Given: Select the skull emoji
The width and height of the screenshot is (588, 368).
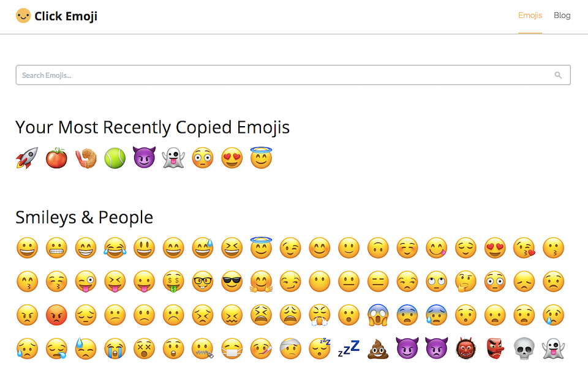Looking at the screenshot, I should coord(524,348).
